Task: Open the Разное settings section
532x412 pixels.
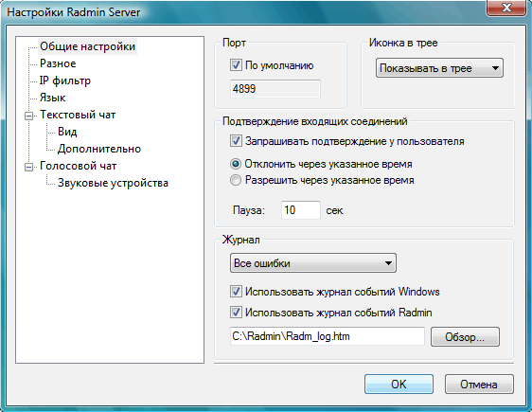Action: [58, 63]
